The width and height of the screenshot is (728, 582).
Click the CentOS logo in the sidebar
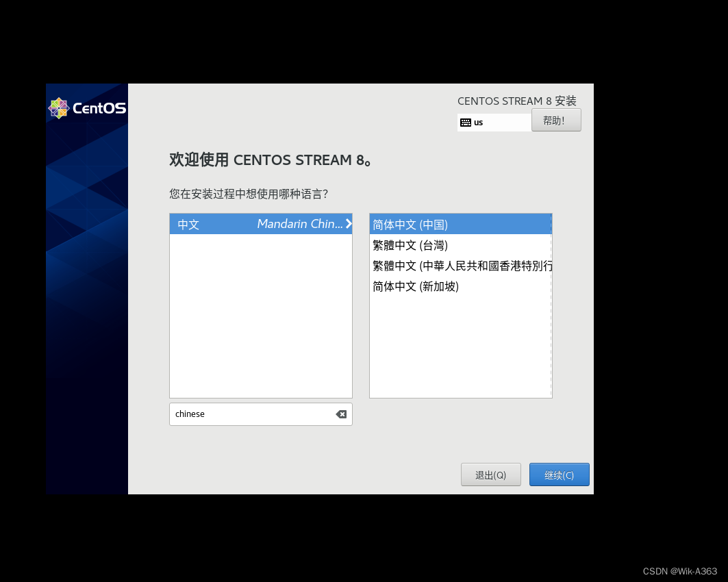(x=87, y=107)
